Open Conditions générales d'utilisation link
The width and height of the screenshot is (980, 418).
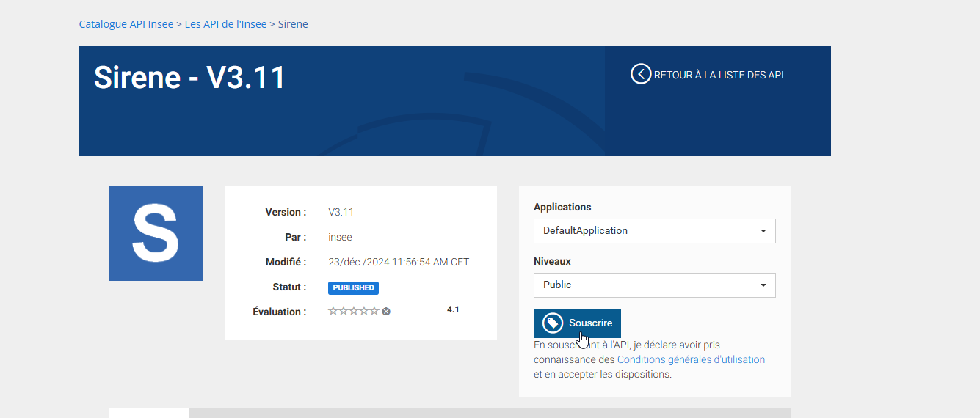691,359
